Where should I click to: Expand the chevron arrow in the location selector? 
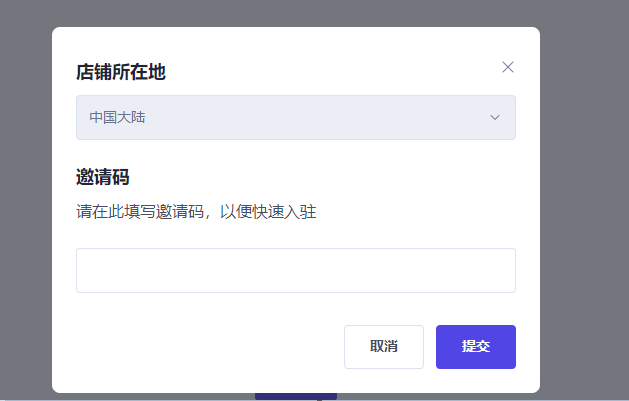click(495, 117)
